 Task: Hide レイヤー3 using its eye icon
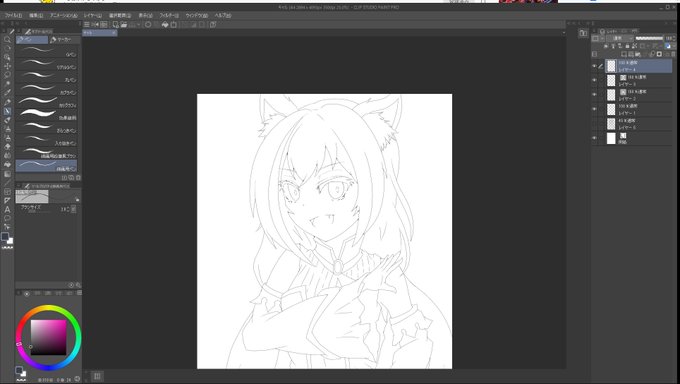pos(595,80)
